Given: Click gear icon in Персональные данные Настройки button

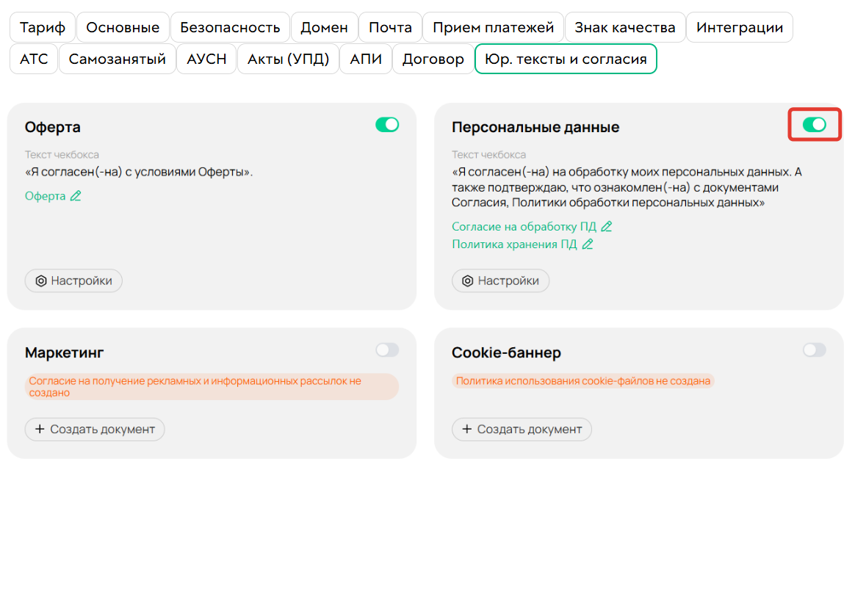Looking at the screenshot, I should 468,280.
